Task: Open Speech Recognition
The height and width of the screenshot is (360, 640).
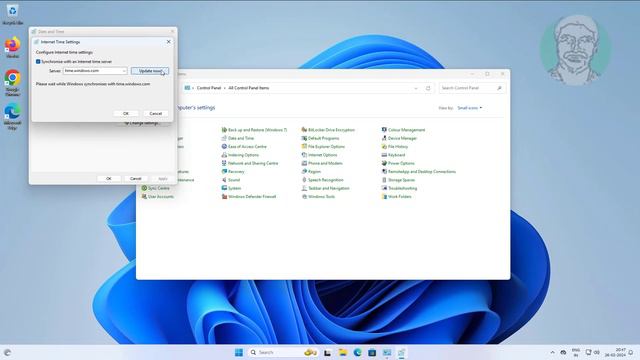Action: [x=322, y=180]
